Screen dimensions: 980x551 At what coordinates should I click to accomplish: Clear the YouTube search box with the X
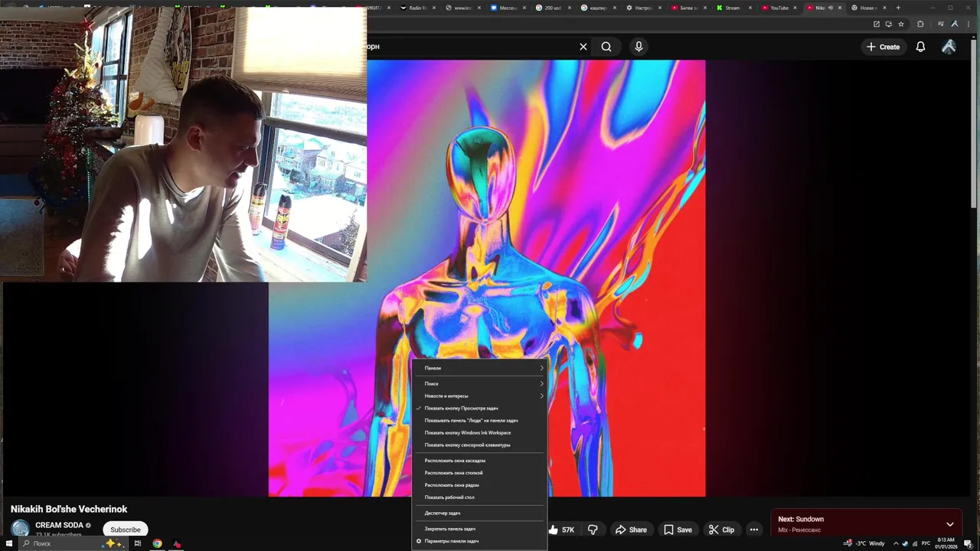pos(583,47)
